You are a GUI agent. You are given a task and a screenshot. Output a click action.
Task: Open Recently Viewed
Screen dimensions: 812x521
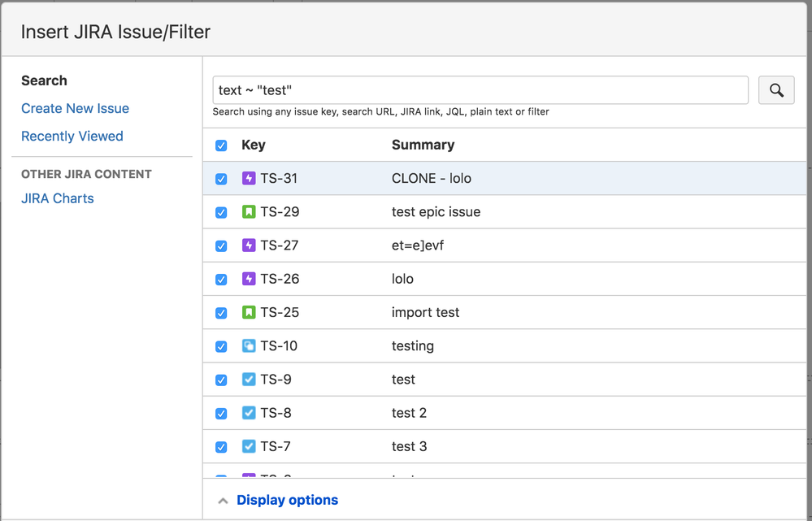click(72, 137)
